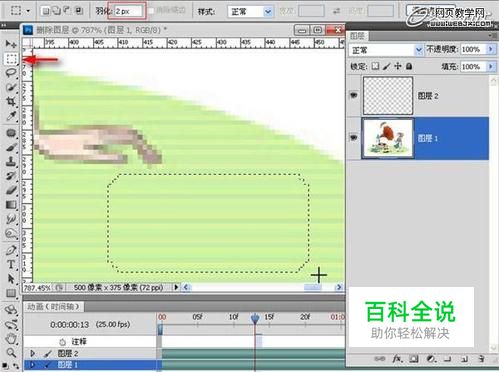Select the Eyedropper tool

coord(11,116)
